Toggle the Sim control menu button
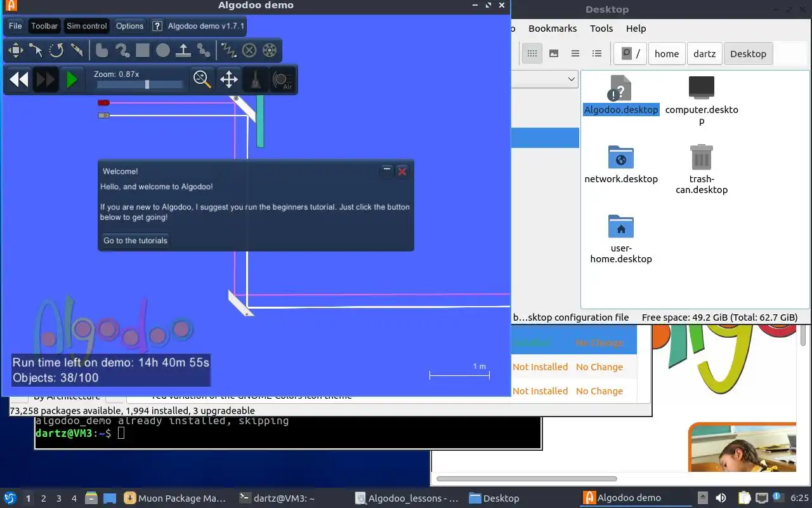812x508 pixels. coord(86,26)
